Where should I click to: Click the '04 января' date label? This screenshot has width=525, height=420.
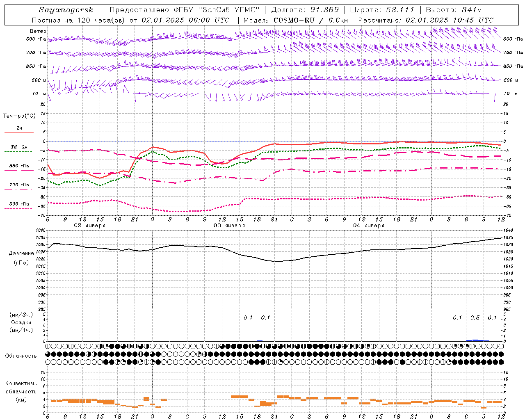point(369,226)
